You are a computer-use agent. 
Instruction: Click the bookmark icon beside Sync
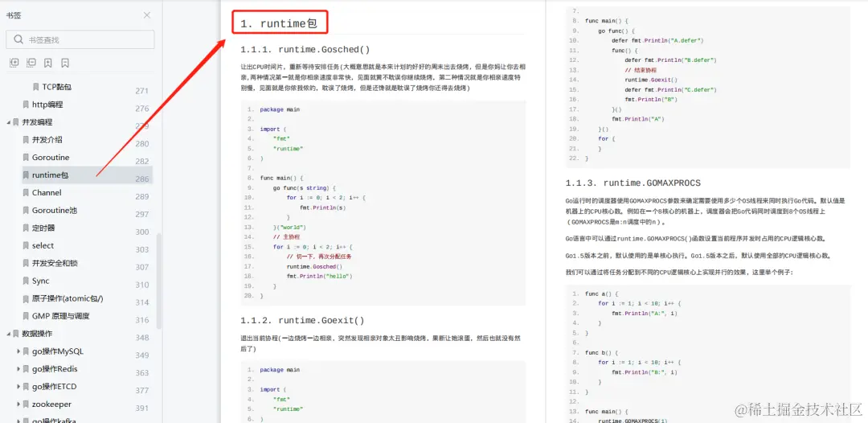(x=26, y=281)
